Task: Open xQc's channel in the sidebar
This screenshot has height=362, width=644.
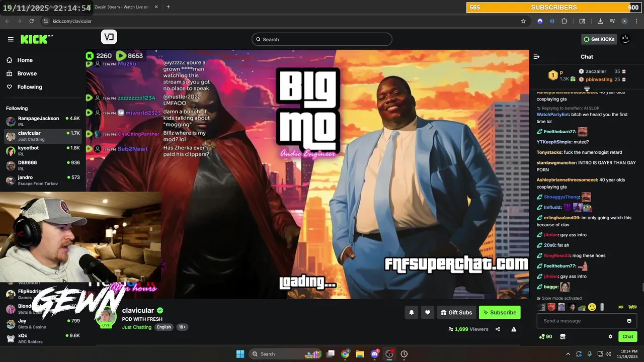Action: tap(43, 338)
